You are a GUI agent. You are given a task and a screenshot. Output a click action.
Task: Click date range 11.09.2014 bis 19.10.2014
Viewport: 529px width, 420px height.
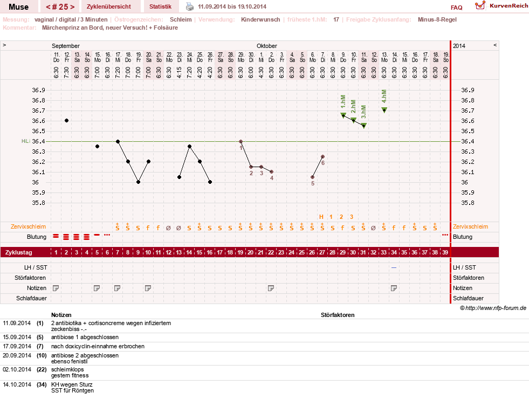[x=232, y=6]
